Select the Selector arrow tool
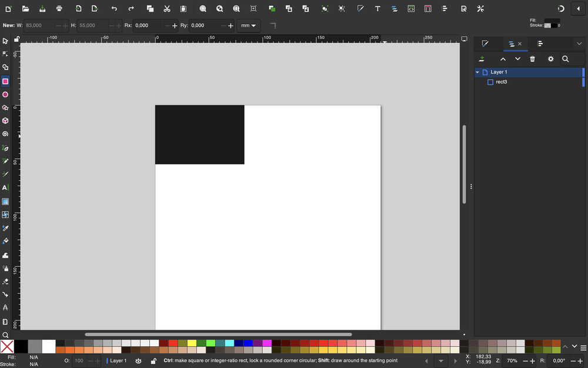The width and height of the screenshot is (588, 368). (5, 41)
